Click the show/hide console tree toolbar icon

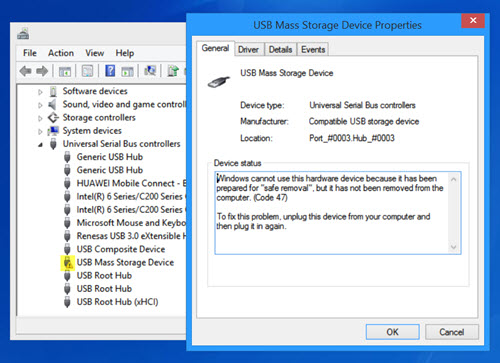(x=65, y=71)
